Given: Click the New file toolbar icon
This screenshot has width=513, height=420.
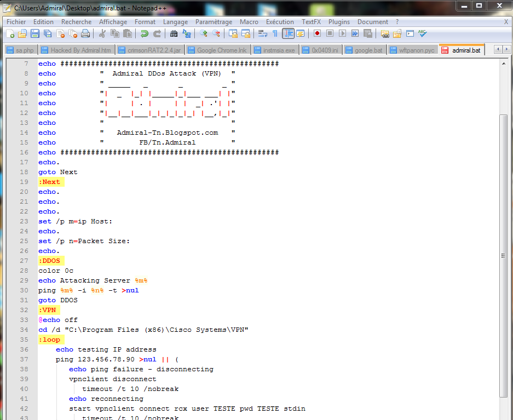Looking at the screenshot, I should 10,34.
